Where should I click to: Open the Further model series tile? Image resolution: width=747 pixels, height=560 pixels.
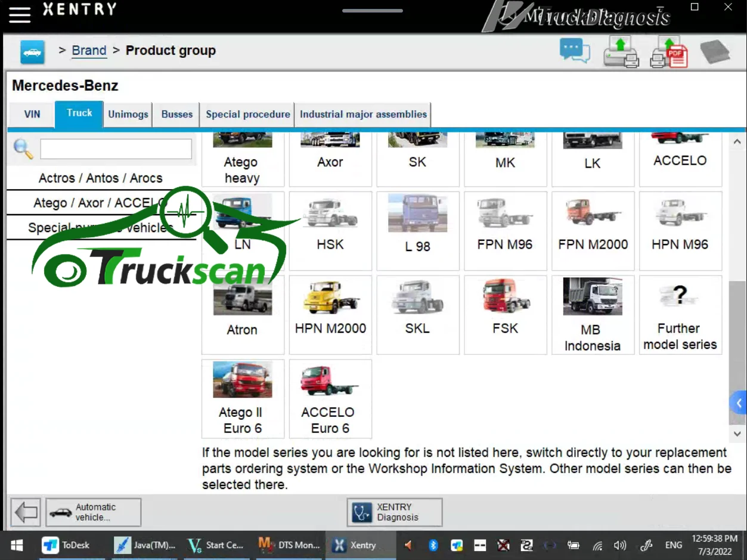pyautogui.click(x=680, y=315)
